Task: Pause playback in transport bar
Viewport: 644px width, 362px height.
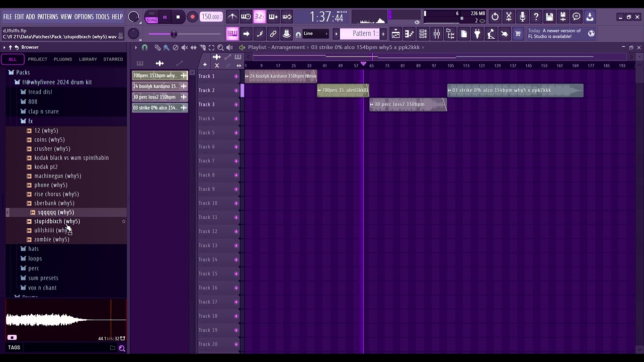Action: (x=165, y=17)
